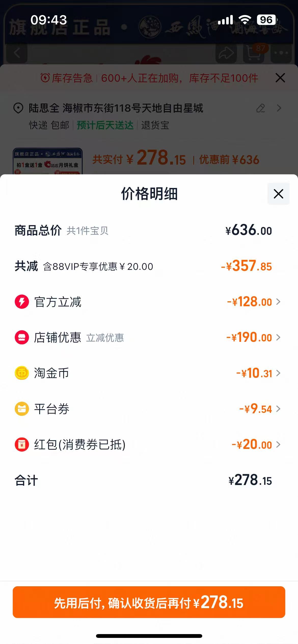Expand 官方立减 -¥128.00 details chevron
This screenshot has height=644, width=298.
278,302
